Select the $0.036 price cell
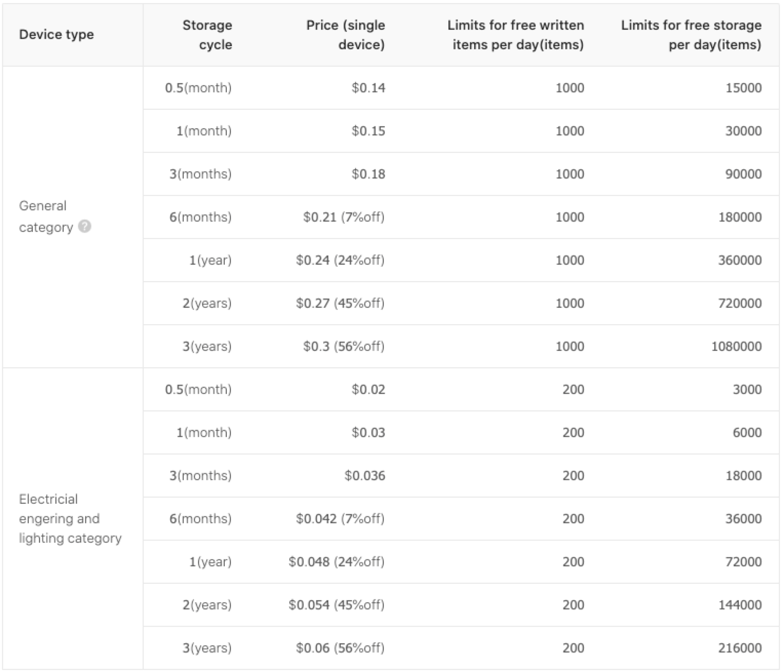This screenshot has height=672, width=784. click(x=365, y=476)
